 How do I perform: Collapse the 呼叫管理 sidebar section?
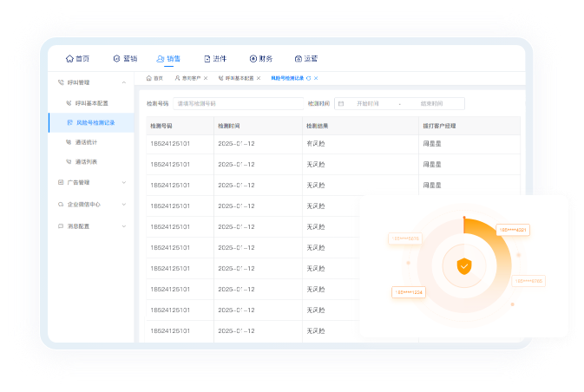124,82
